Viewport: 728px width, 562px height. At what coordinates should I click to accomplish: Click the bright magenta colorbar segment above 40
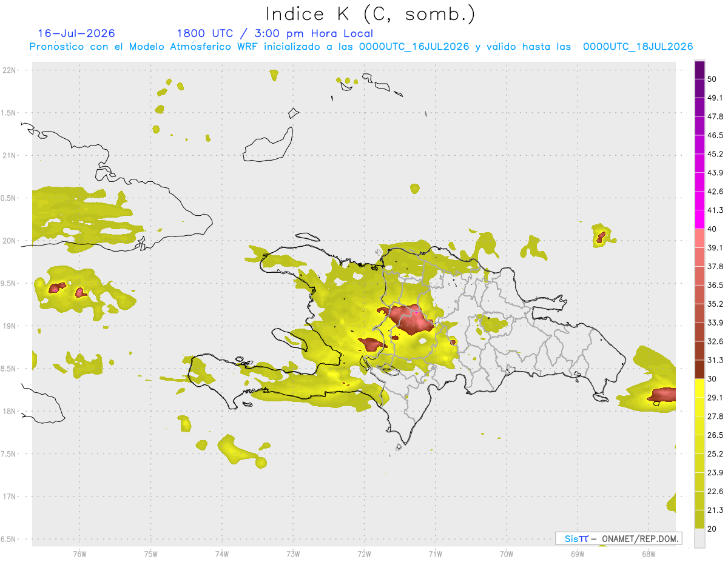point(699,220)
